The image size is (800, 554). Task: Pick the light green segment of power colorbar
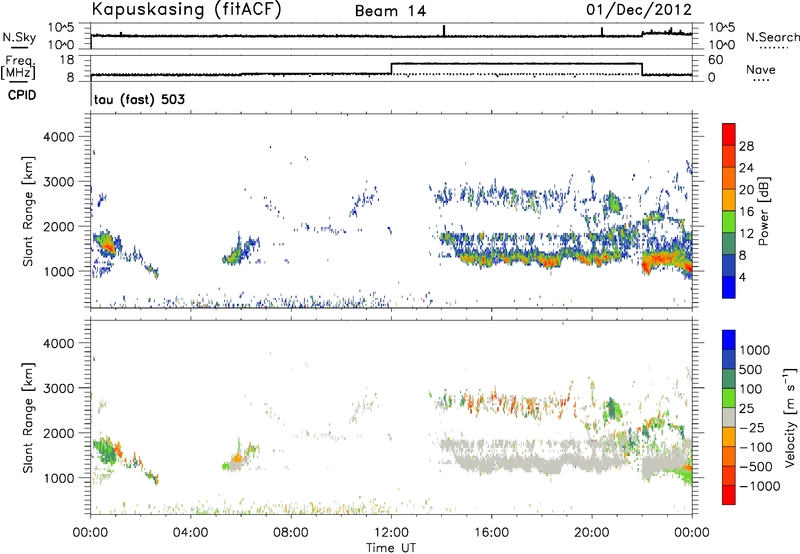tap(729, 221)
